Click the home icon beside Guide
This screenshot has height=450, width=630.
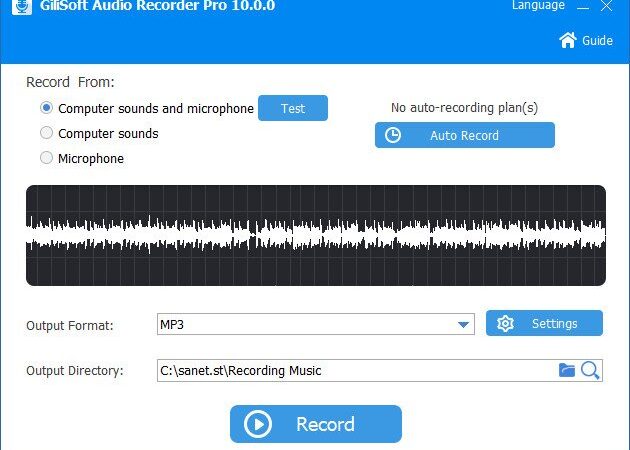(x=568, y=40)
